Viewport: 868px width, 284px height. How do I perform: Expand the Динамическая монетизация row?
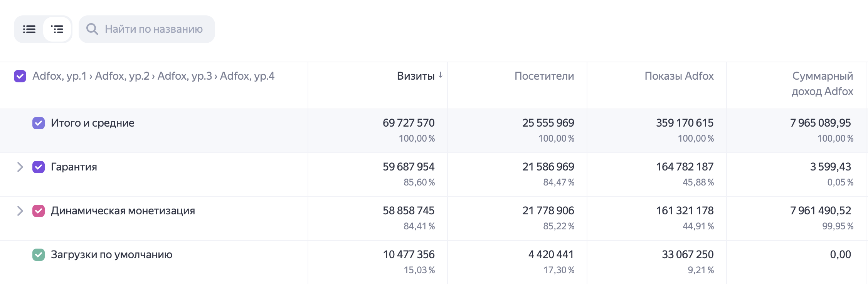pyautogui.click(x=20, y=211)
